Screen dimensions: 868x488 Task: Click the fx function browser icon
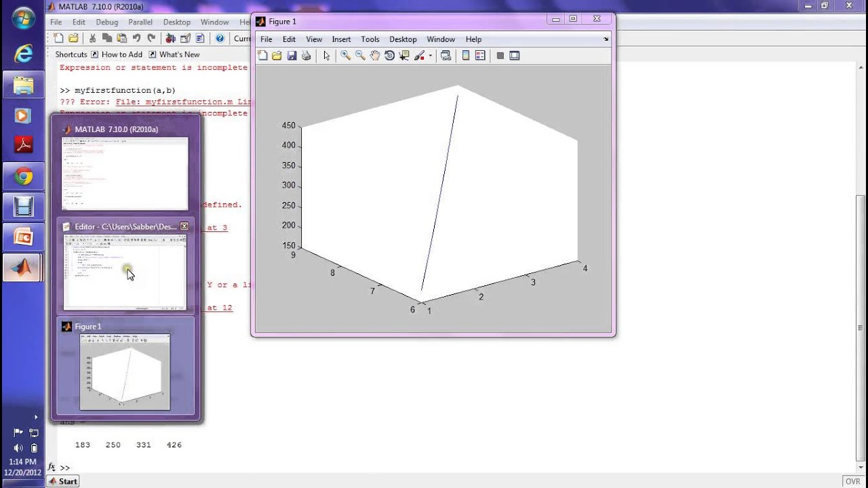point(52,467)
